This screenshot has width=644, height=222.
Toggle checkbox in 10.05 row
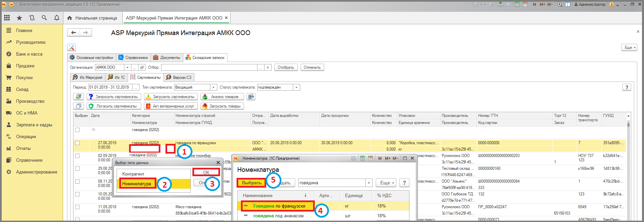(78, 194)
